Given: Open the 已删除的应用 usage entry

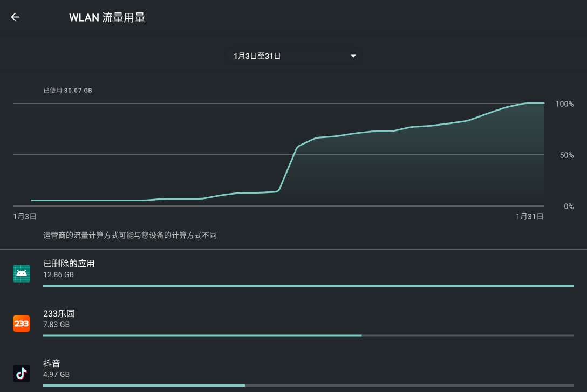Looking at the screenshot, I should pyautogui.click(x=69, y=264).
